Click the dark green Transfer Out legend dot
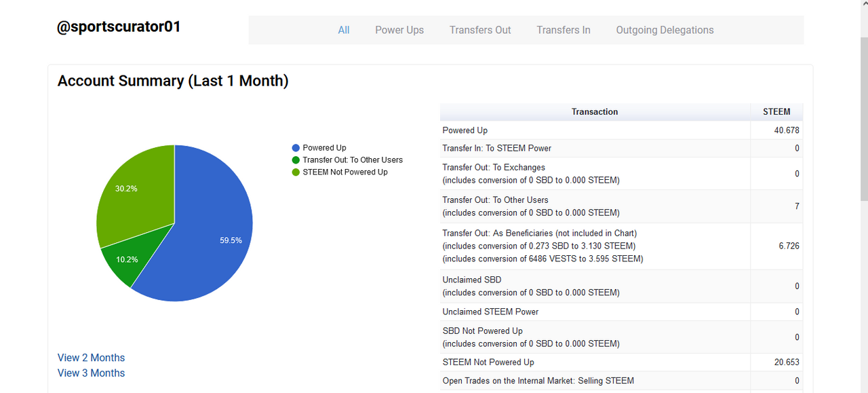The image size is (868, 393). click(x=296, y=160)
